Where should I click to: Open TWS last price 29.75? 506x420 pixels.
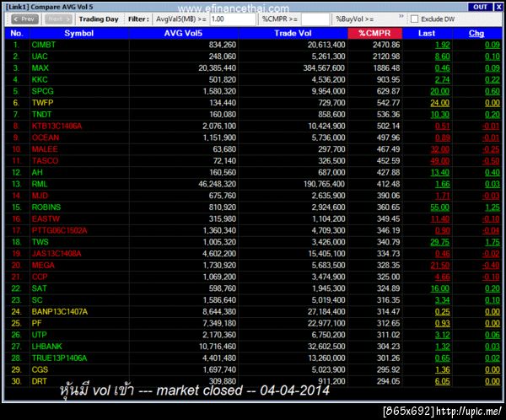pos(440,242)
